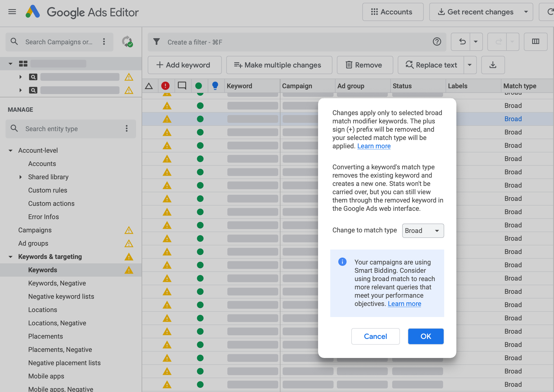554x392 pixels.
Task: Open the Change to match type dropdown
Action: click(423, 230)
